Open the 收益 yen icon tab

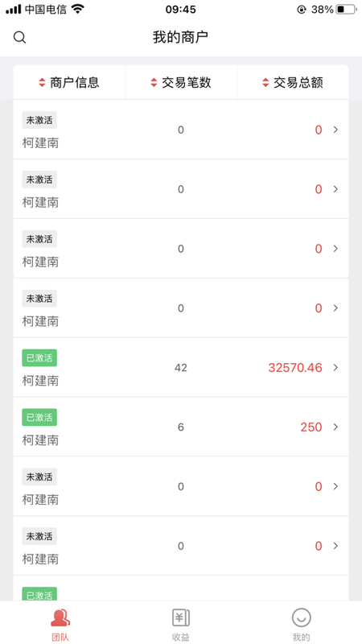[180, 617]
